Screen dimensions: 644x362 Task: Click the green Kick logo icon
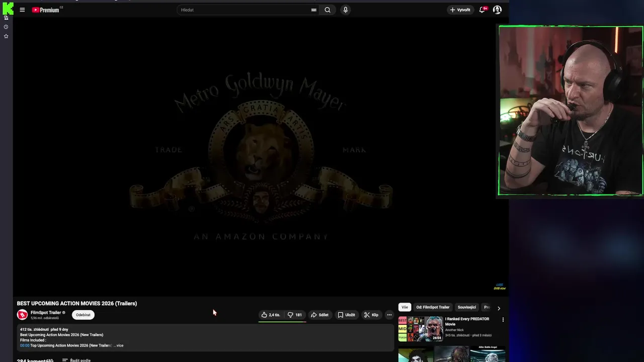8,8
